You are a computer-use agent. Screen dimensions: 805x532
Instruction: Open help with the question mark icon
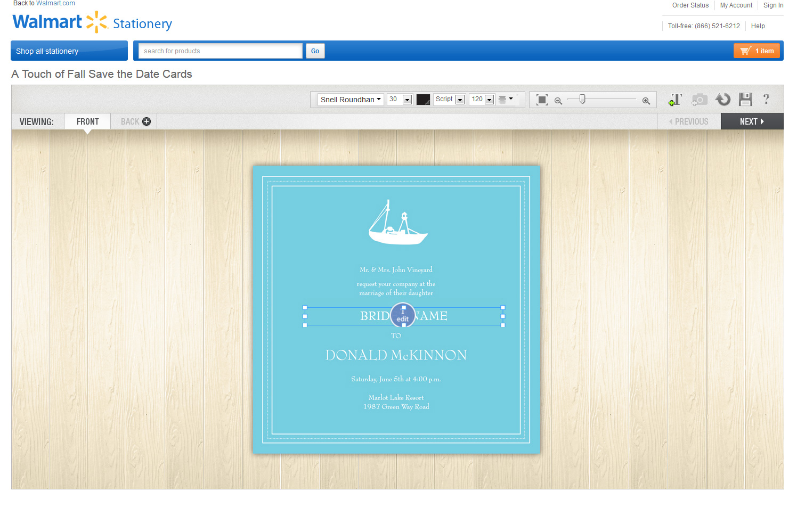pyautogui.click(x=766, y=99)
